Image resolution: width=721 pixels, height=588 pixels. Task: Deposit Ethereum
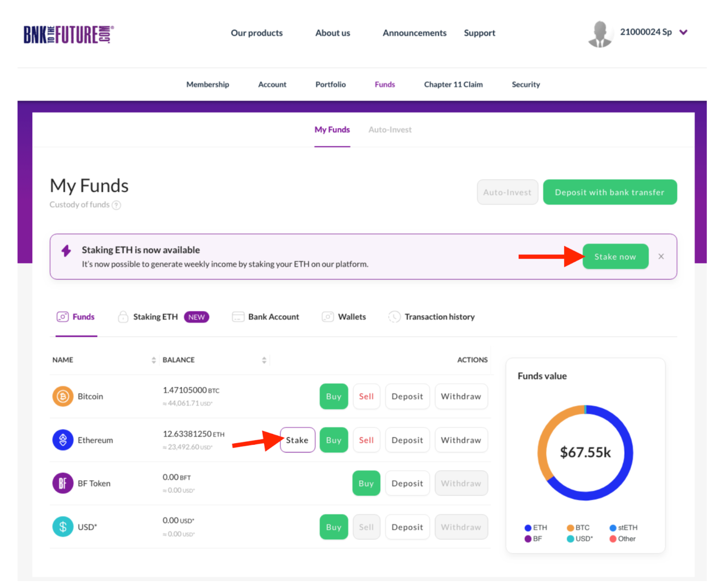(x=407, y=440)
